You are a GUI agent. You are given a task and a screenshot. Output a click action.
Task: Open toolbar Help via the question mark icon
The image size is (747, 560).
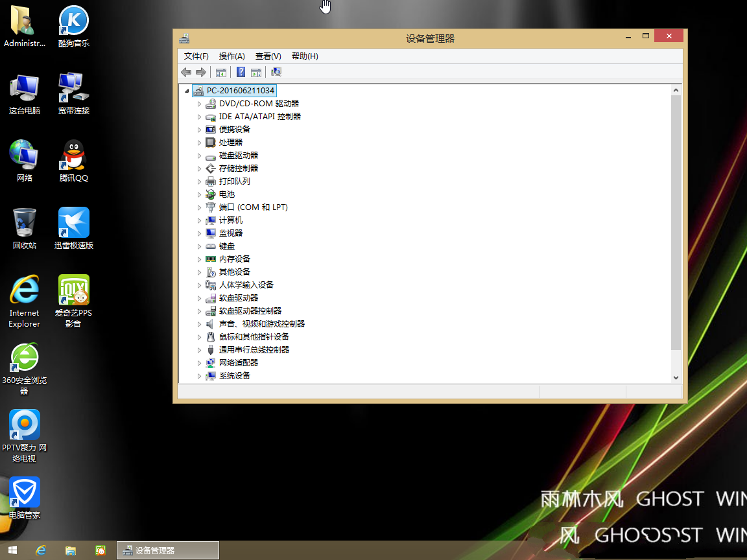[x=241, y=72]
